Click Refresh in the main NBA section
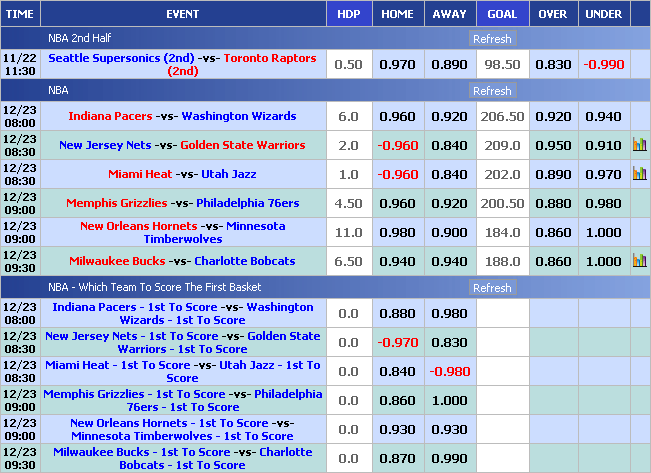The image size is (651, 473). (491, 91)
